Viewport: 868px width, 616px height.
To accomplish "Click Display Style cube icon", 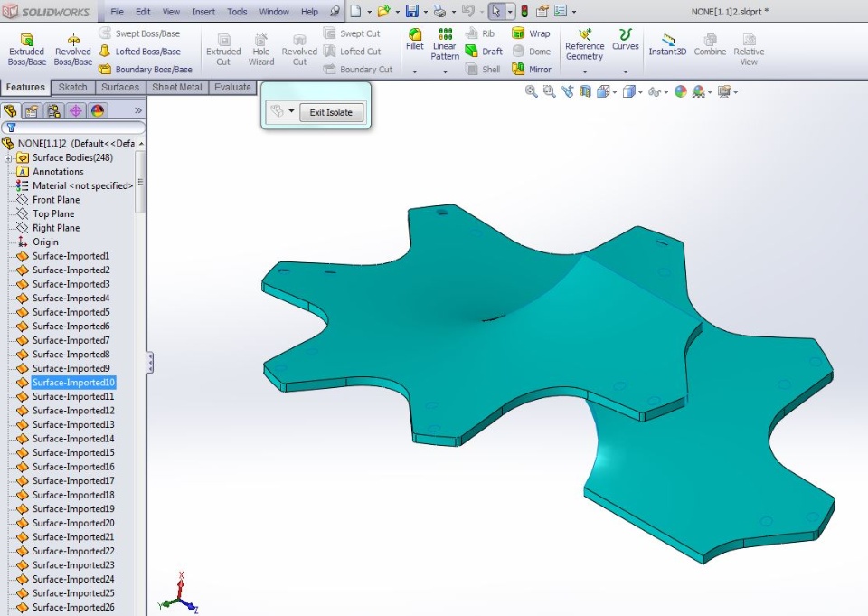I will point(628,91).
